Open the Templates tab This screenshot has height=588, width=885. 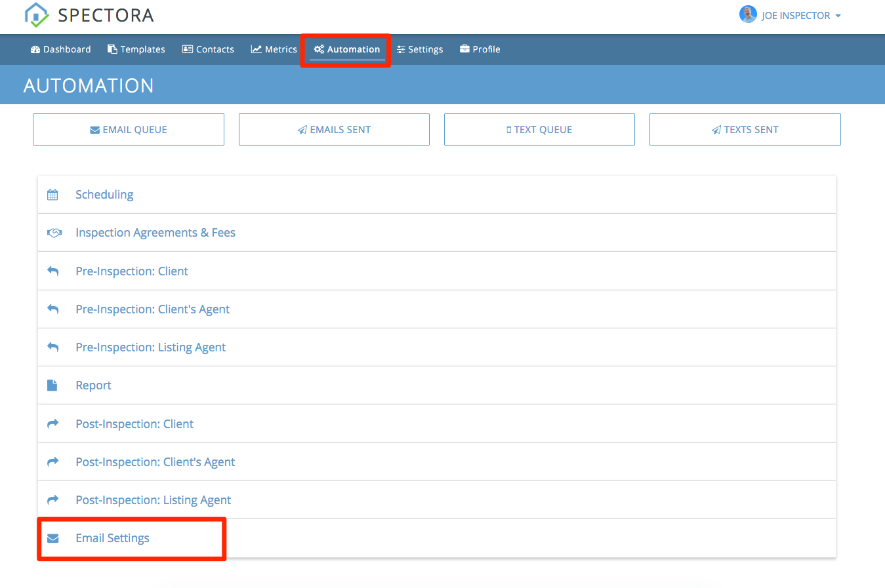pos(136,49)
